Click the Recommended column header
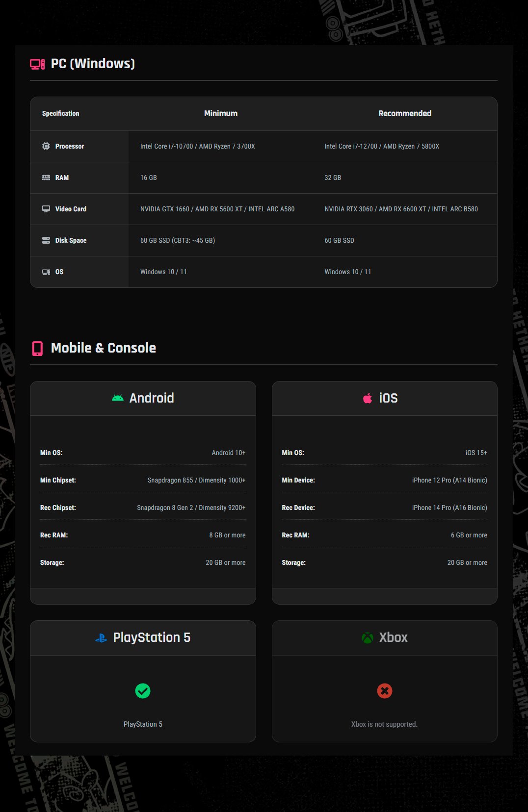Image resolution: width=528 pixels, height=812 pixels. 405,113
